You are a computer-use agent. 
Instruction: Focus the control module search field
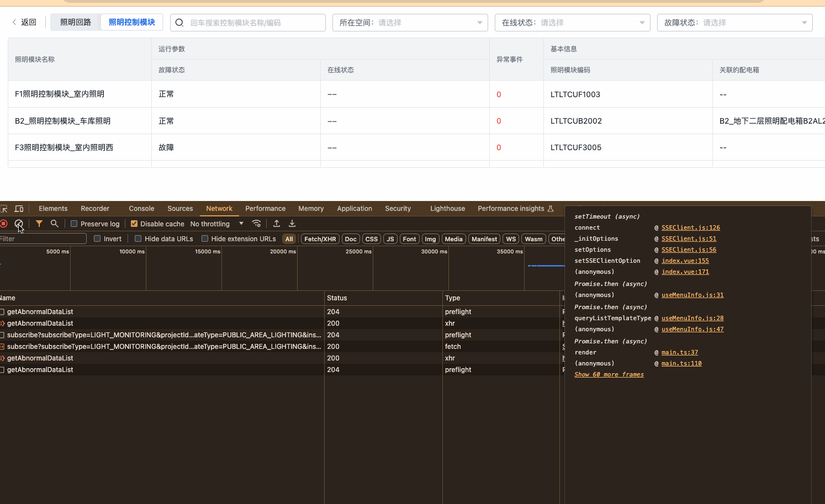[x=248, y=23]
